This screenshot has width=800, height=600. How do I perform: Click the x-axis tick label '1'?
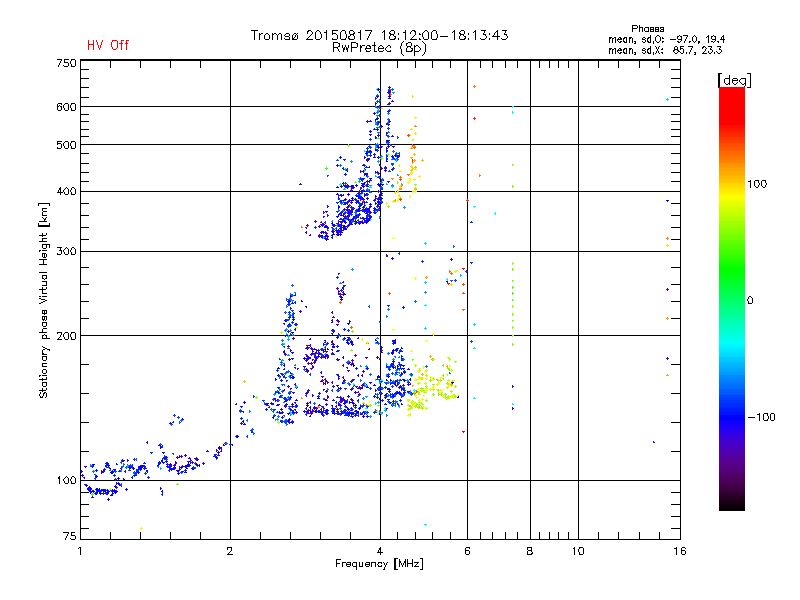click(81, 551)
